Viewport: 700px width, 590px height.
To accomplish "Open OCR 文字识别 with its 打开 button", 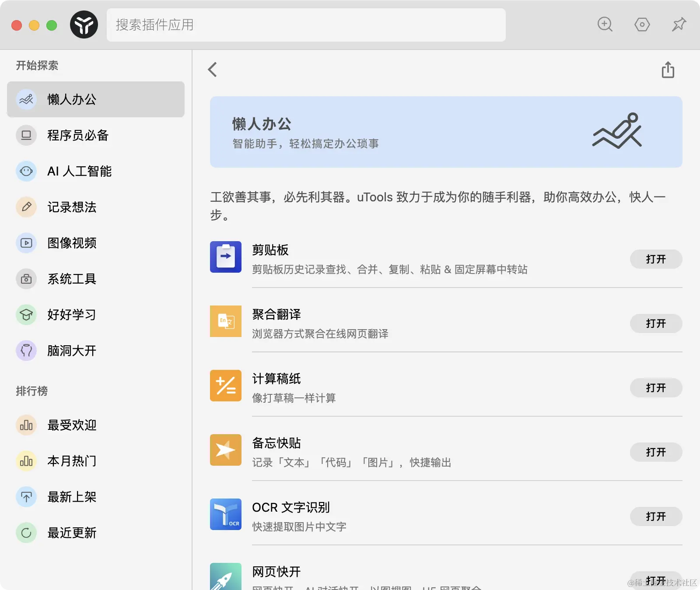I will [656, 516].
